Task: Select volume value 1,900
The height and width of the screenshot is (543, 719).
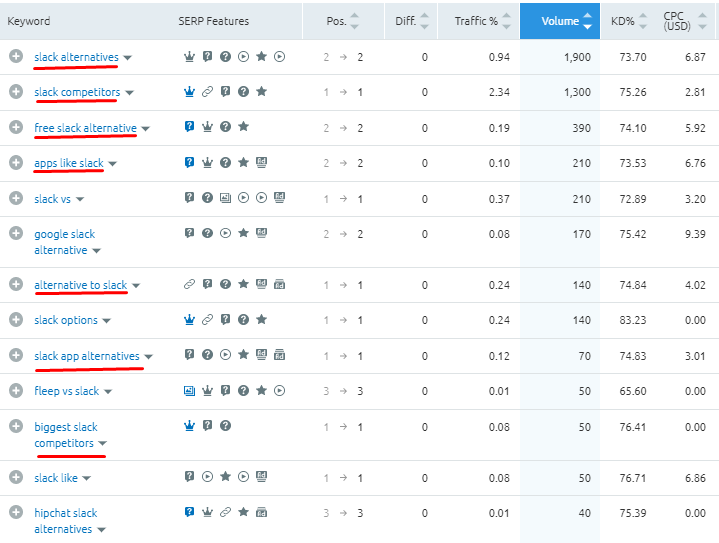Action: tap(577, 57)
